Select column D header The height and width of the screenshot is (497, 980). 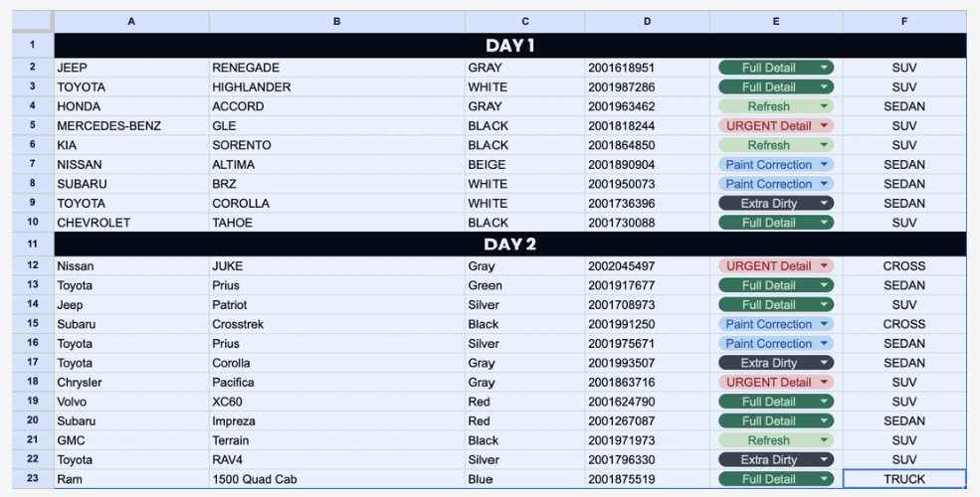647,21
